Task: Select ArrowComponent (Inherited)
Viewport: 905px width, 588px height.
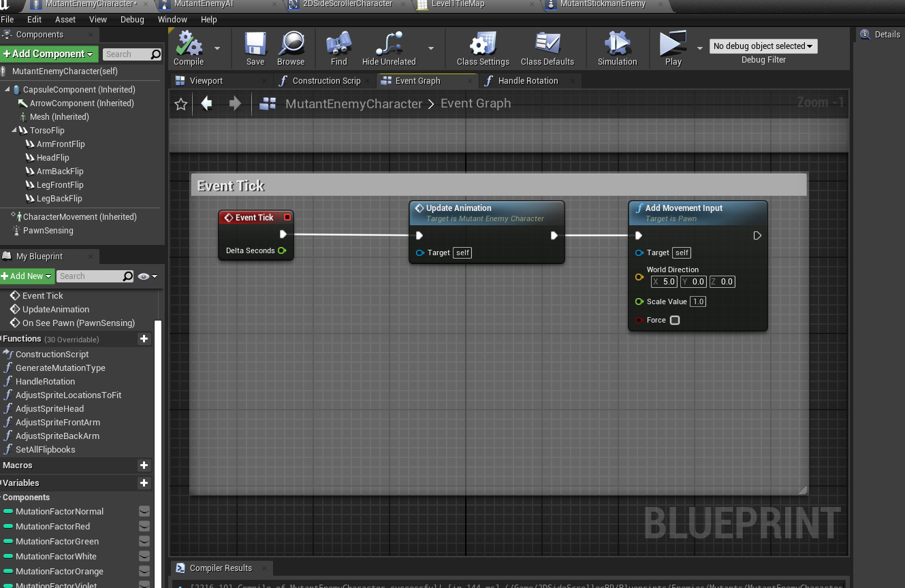Action: 82,103
